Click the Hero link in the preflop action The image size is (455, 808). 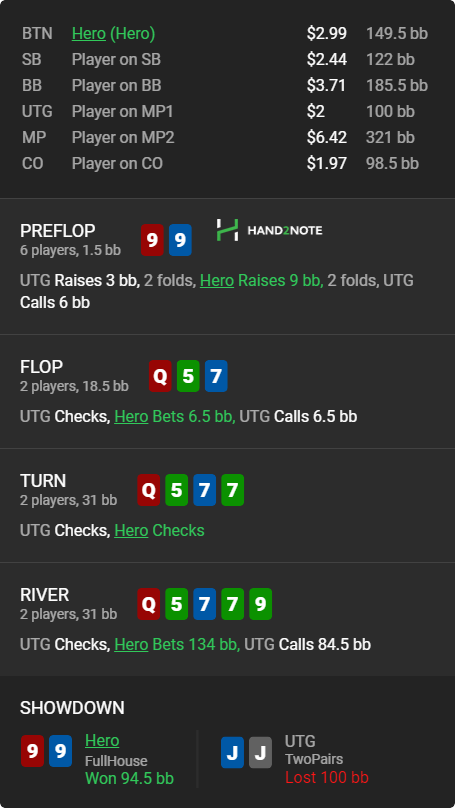pos(216,281)
